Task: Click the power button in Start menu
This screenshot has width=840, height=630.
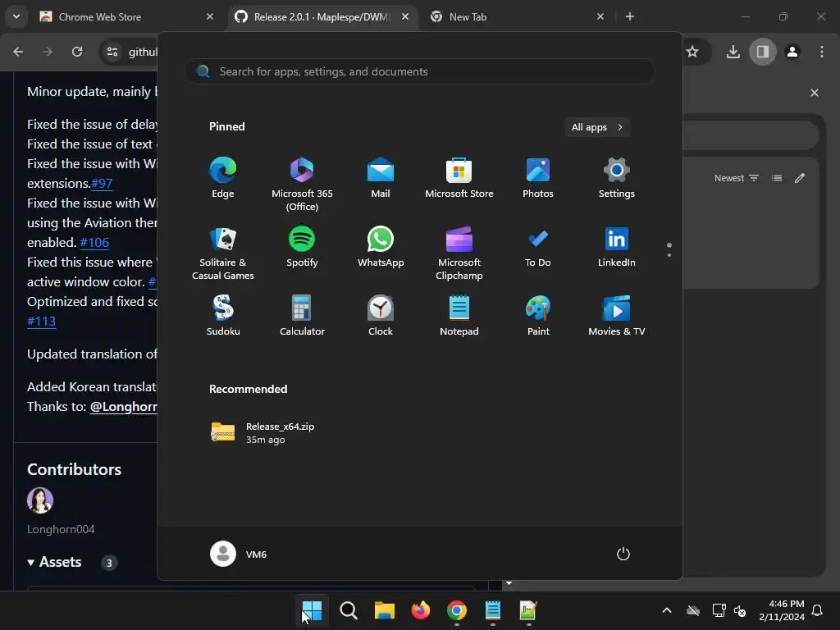Action: point(623,554)
